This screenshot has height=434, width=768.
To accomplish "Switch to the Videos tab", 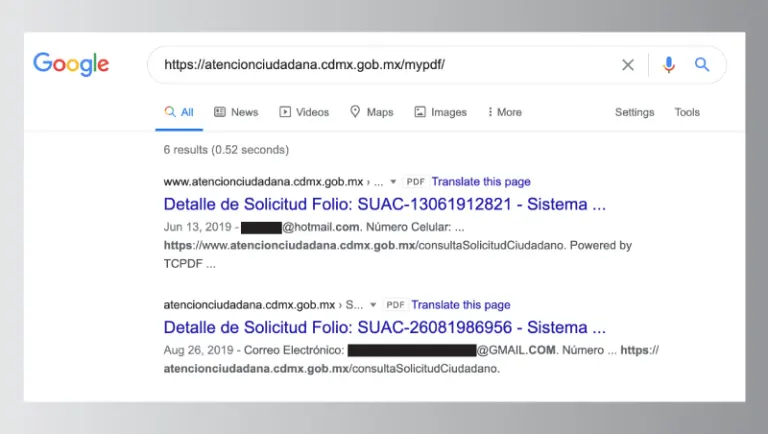I will pos(304,112).
